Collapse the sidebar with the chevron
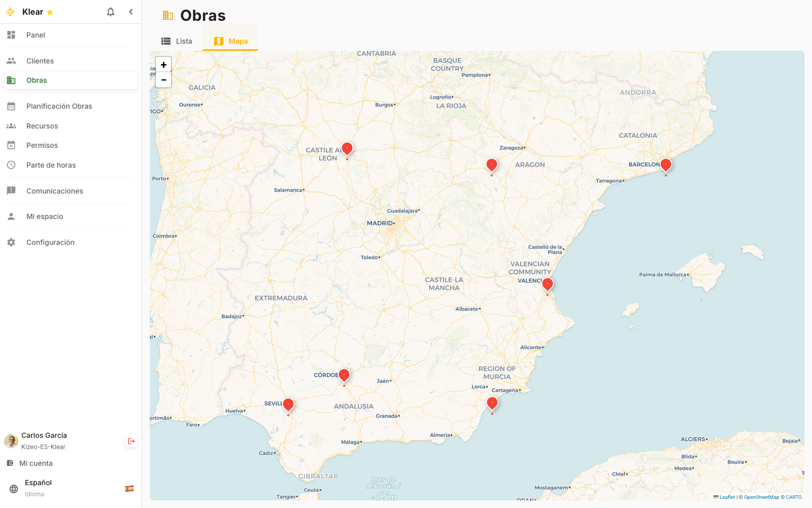 pyautogui.click(x=131, y=11)
